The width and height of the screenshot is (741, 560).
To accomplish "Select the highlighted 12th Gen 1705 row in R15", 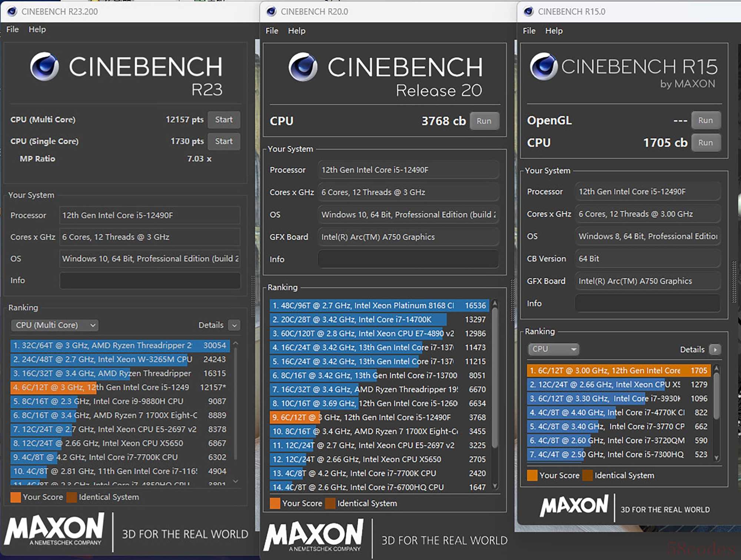I will coord(619,371).
